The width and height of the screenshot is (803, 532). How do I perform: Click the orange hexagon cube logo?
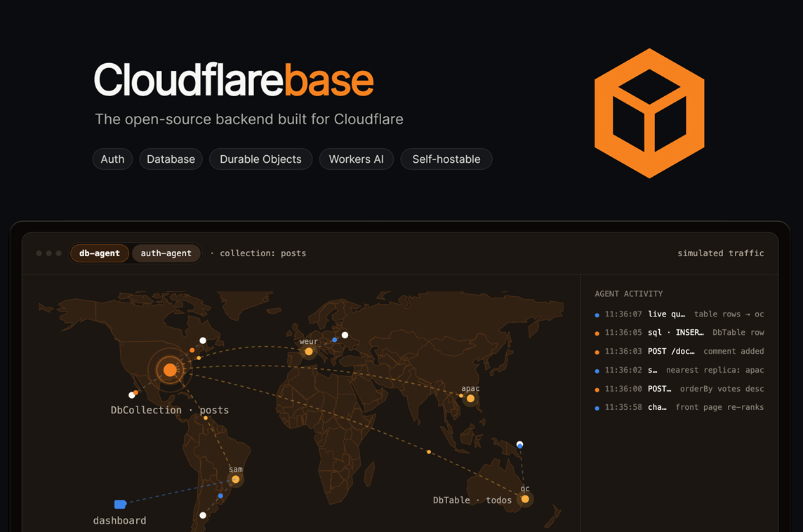[x=649, y=113]
